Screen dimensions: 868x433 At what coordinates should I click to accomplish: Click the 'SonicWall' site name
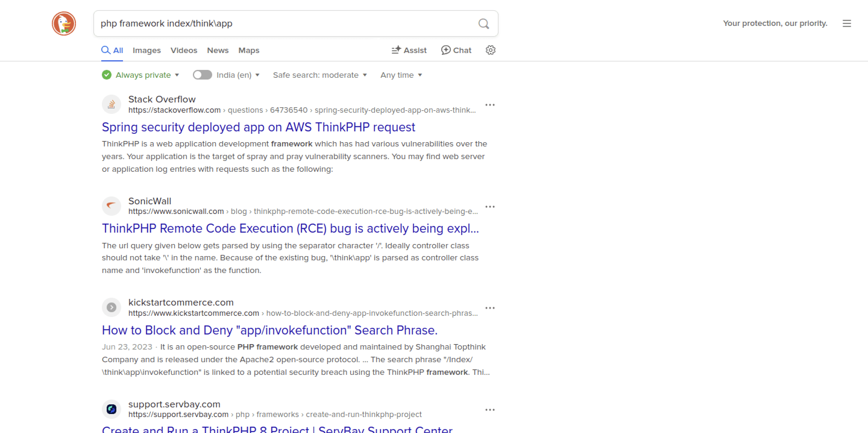click(149, 201)
